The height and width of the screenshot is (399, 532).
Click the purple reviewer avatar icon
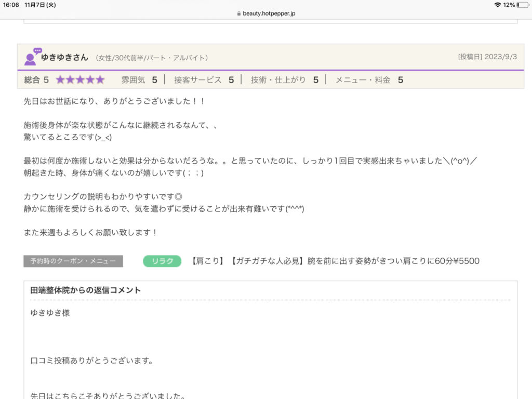32,57
